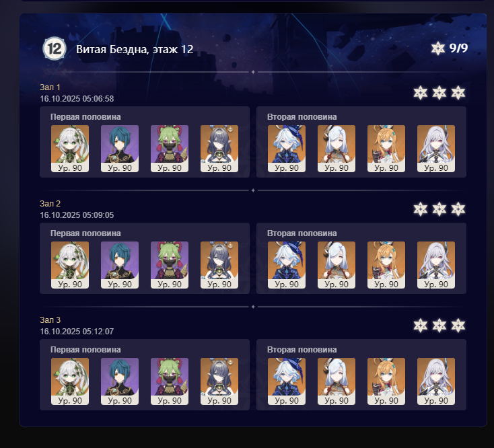This screenshot has width=494, height=448.
Task: Click the Витая Бездна, этаж 12 title
Action: click(x=135, y=49)
